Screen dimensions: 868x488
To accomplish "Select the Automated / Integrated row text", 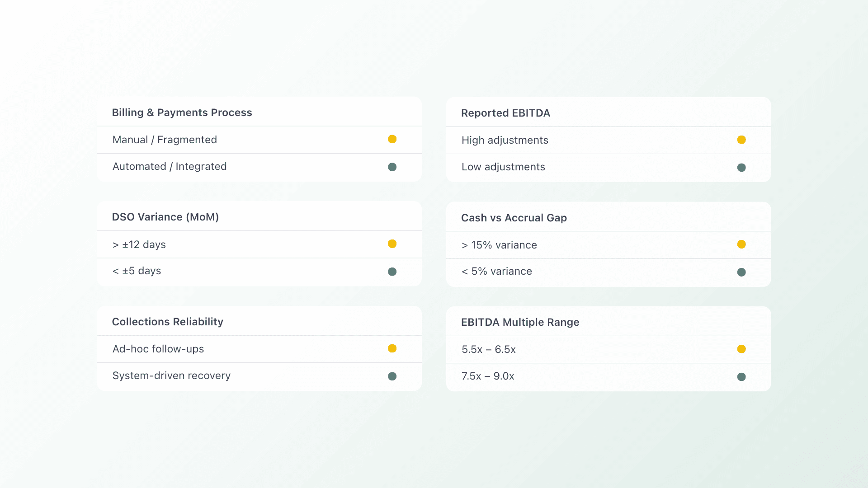I will click(x=169, y=166).
